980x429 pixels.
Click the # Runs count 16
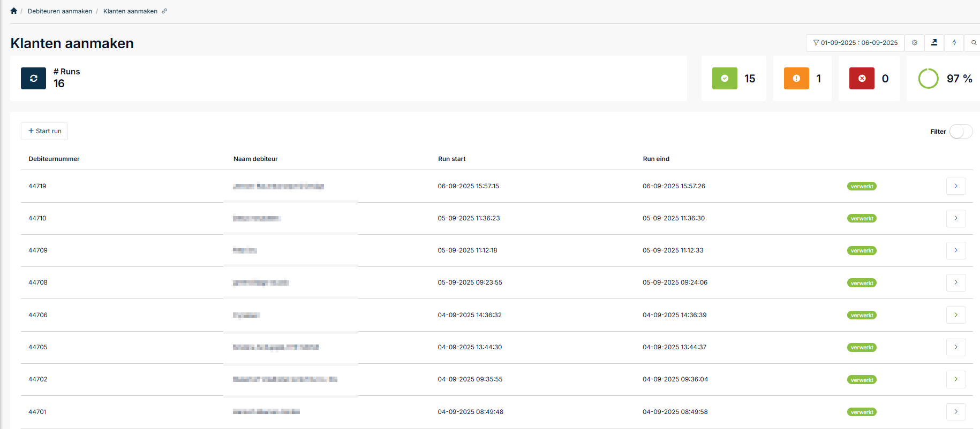click(59, 83)
